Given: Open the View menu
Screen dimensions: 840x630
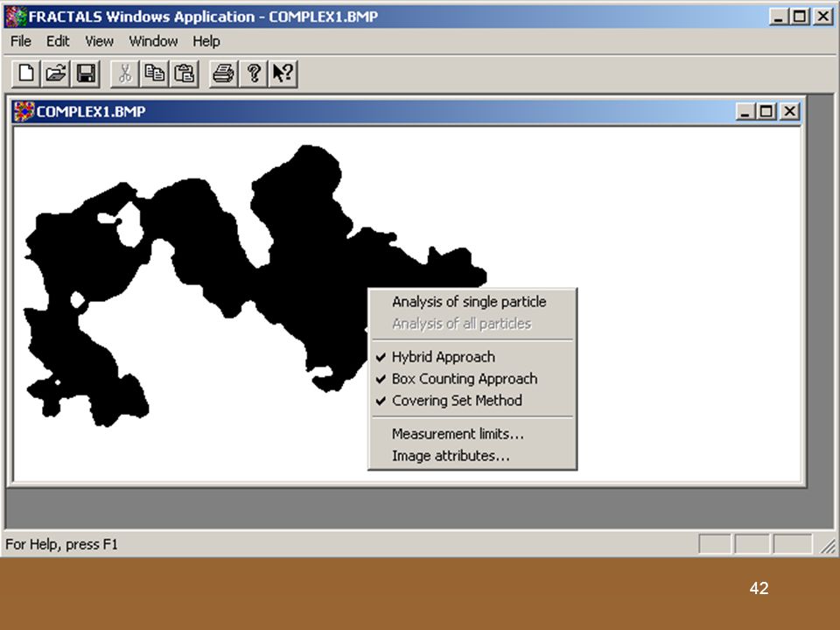Looking at the screenshot, I should [99, 41].
